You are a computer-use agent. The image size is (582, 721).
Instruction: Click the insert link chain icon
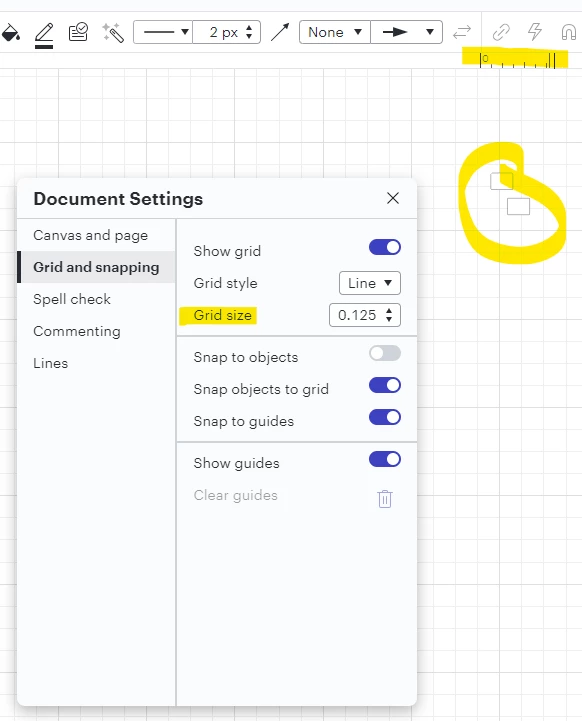pyautogui.click(x=501, y=32)
